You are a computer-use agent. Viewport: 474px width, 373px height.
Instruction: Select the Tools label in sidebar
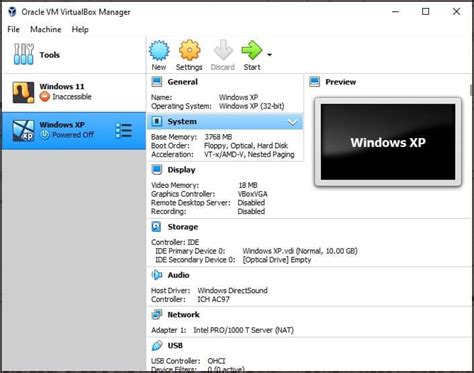click(x=49, y=55)
